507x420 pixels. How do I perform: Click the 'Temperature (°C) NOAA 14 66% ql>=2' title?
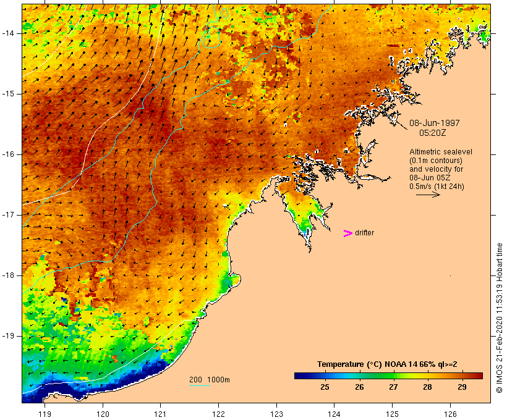tap(387, 364)
